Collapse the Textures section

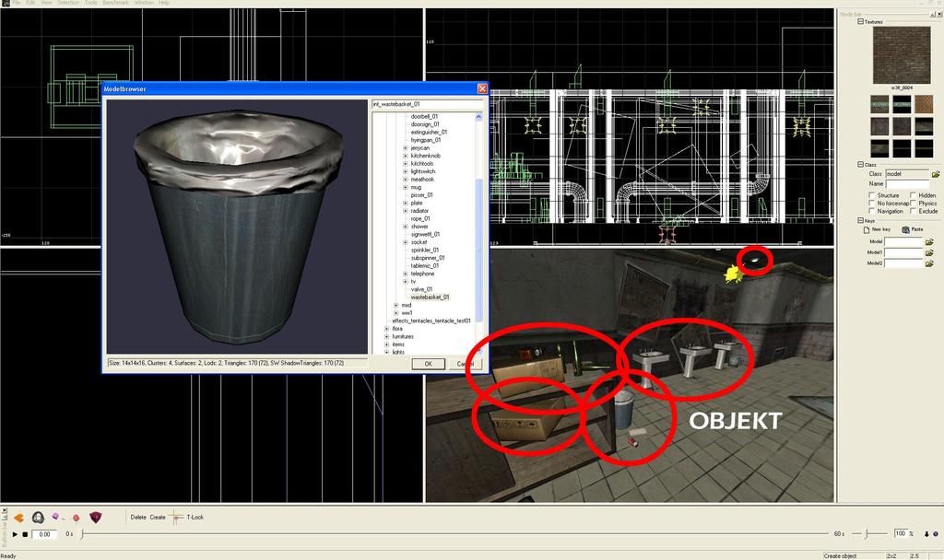point(861,22)
